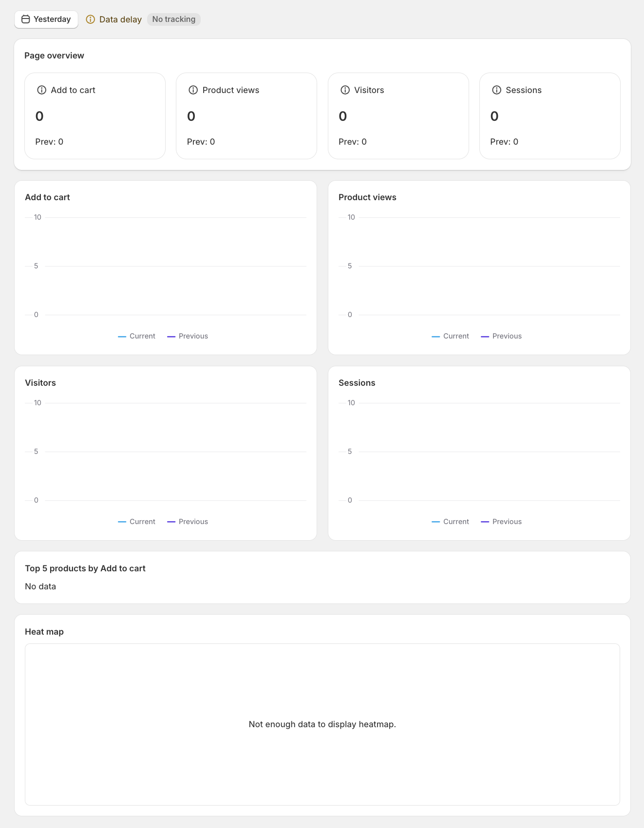Open the Yesterday date range picker
This screenshot has height=828, width=644.
[46, 19]
